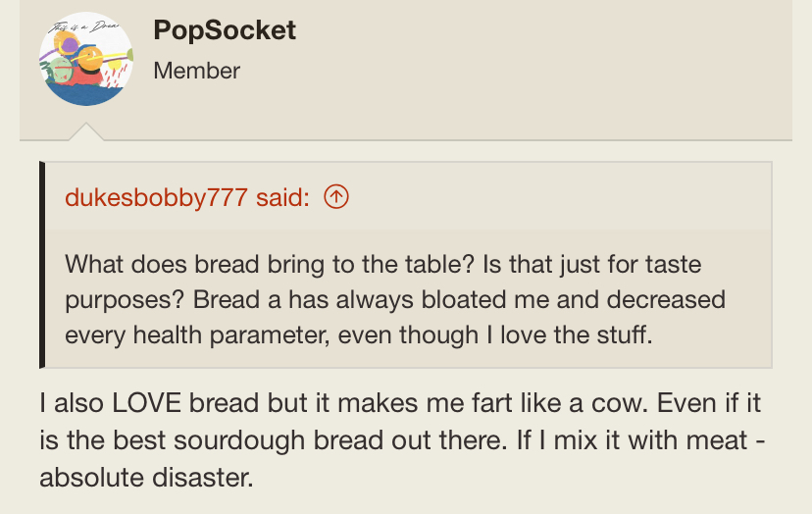The image size is (812, 514).
Task: Click the circled up-arrow quote icon
Action: coord(335,197)
